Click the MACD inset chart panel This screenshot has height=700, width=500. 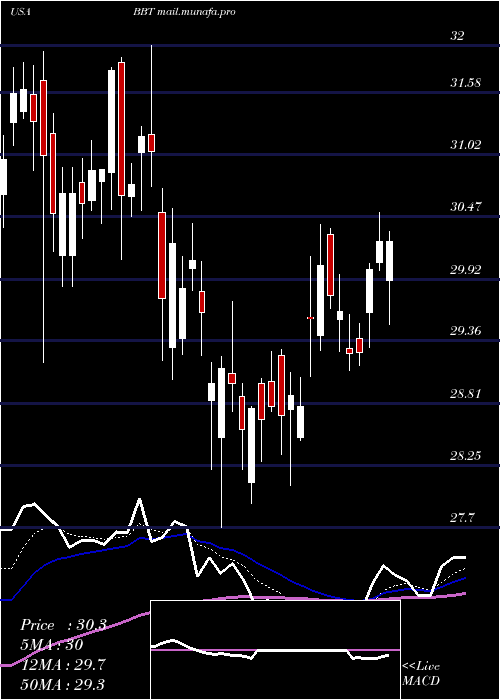tap(275, 650)
